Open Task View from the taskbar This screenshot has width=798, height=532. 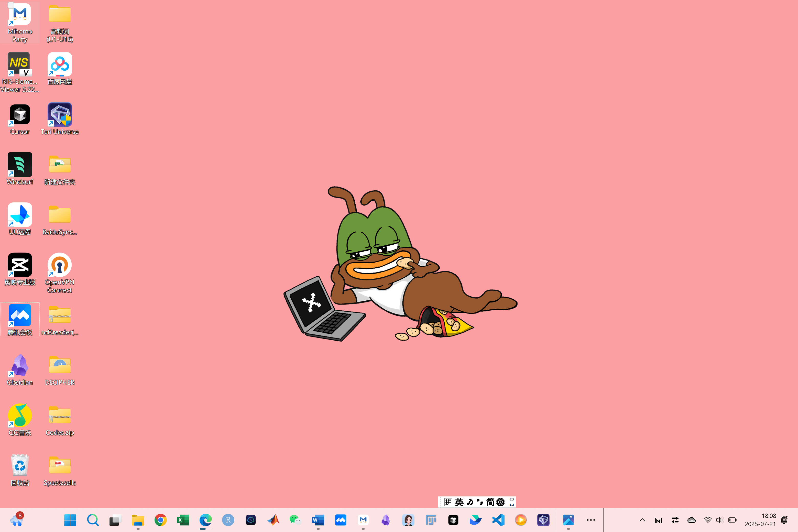tap(115, 520)
